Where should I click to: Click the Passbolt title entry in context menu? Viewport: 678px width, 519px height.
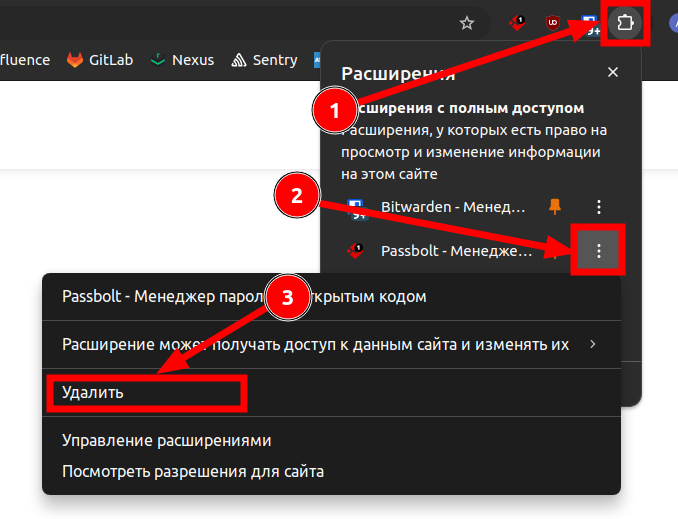(x=160, y=296)
